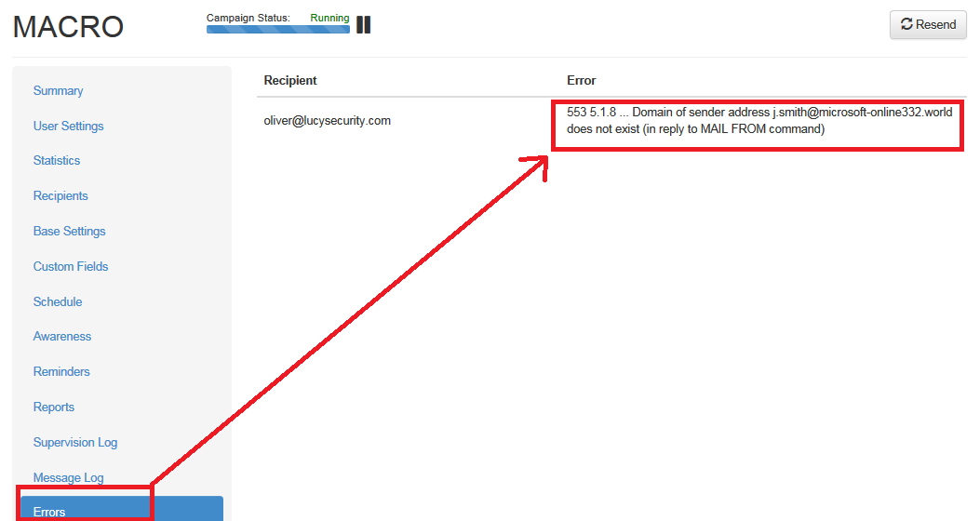
Task: Click the campaign status progress bar
Action: click(278, 30)
